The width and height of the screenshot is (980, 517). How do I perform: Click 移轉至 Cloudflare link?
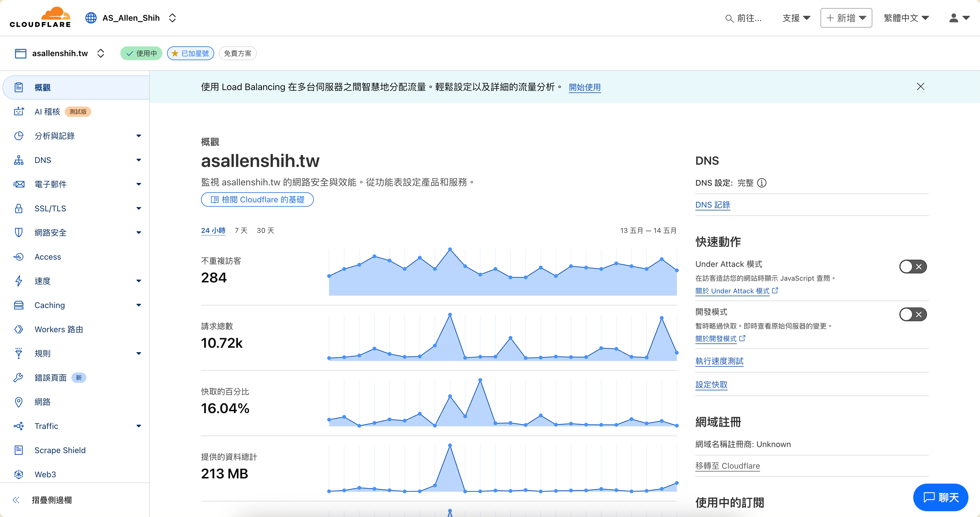[728, 466]
